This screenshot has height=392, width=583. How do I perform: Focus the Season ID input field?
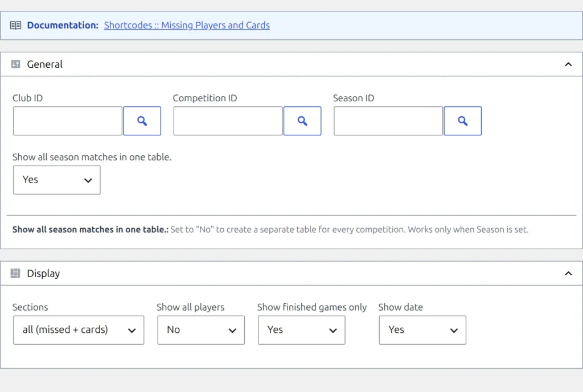click(x=388, y=121)
